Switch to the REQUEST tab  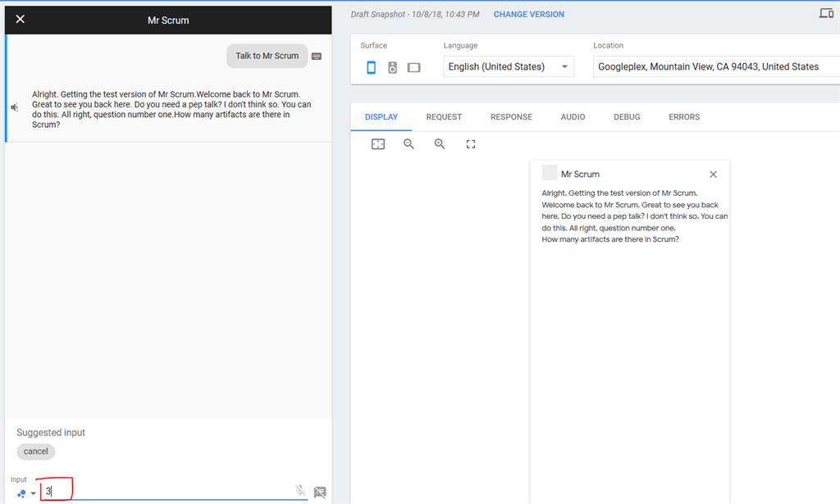coord(443,116)
